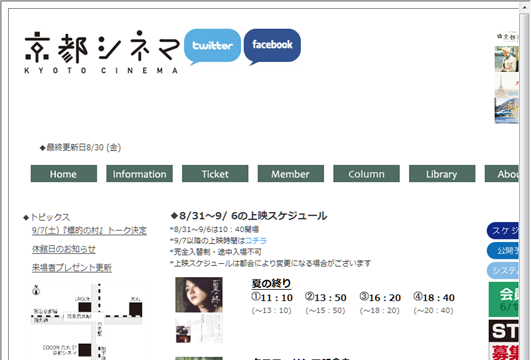This screenshot has width=531, height=360.
Task: Open the 9/7(土) 標的の村 talk topic link
Action: click(x=89, y=231)
